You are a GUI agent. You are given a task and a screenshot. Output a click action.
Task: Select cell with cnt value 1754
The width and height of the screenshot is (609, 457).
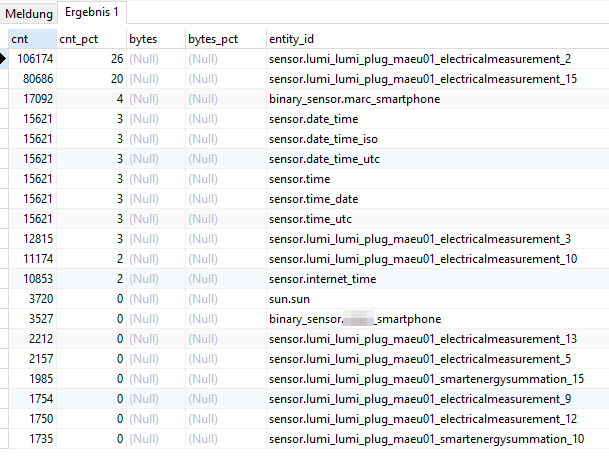coord(33,399)
